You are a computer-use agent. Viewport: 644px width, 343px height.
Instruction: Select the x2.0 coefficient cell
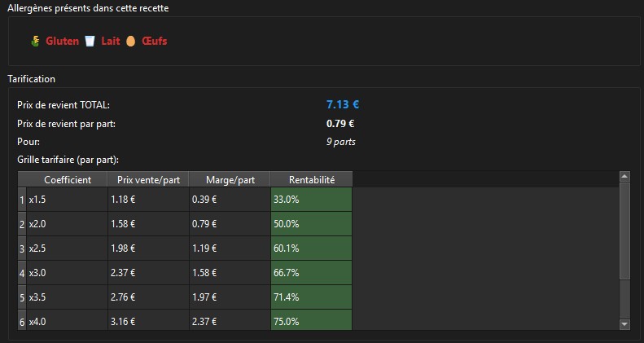point(67,223)
